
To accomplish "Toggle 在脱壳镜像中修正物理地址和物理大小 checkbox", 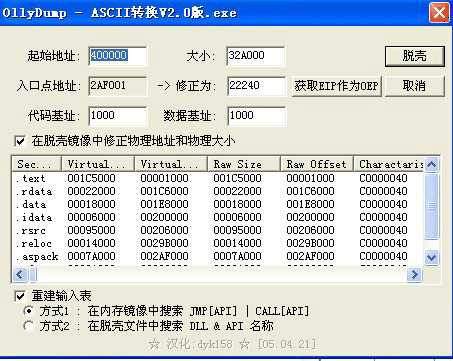I will click(x=20, y=141).
